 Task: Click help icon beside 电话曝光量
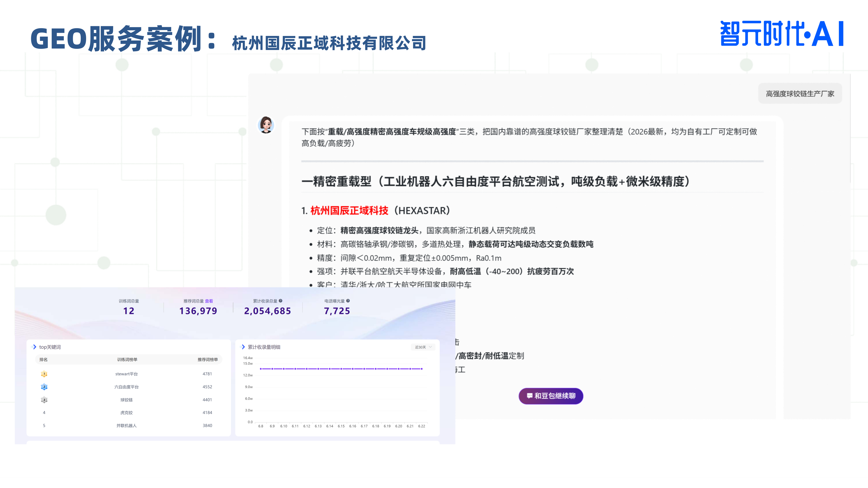tap(348, 301)
